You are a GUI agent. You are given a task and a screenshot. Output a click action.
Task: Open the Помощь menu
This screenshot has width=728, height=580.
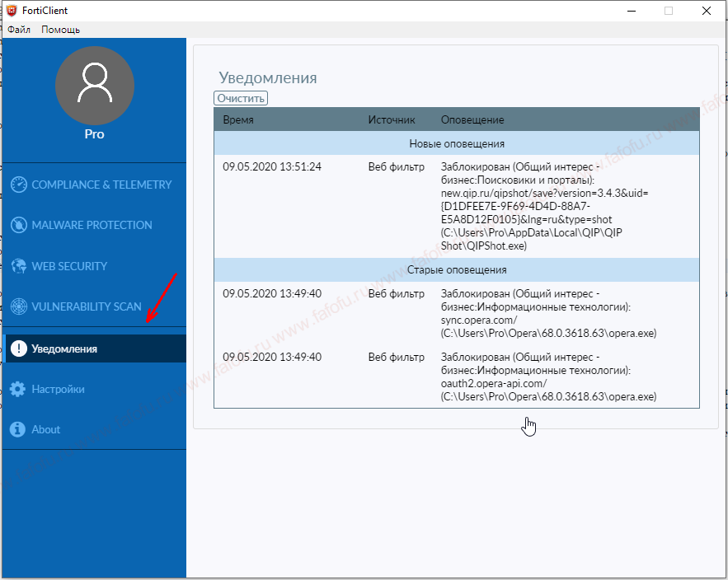click(x=61, y=30)
